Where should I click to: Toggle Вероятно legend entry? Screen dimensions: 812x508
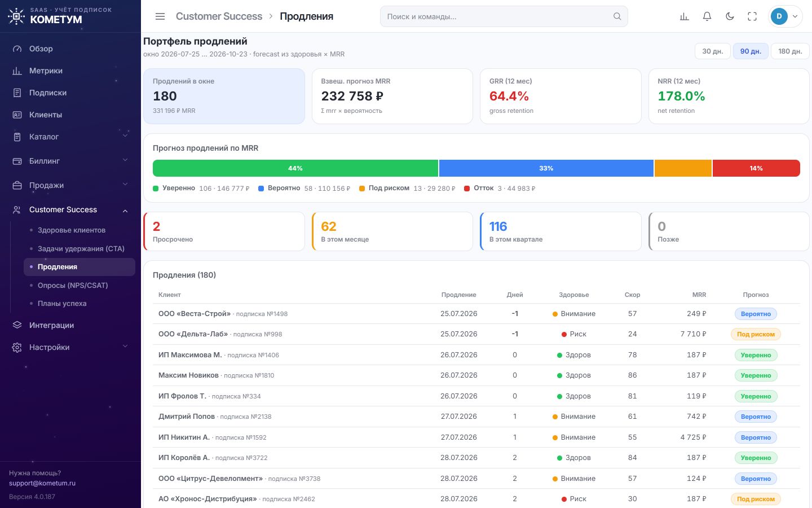(304, 189)
